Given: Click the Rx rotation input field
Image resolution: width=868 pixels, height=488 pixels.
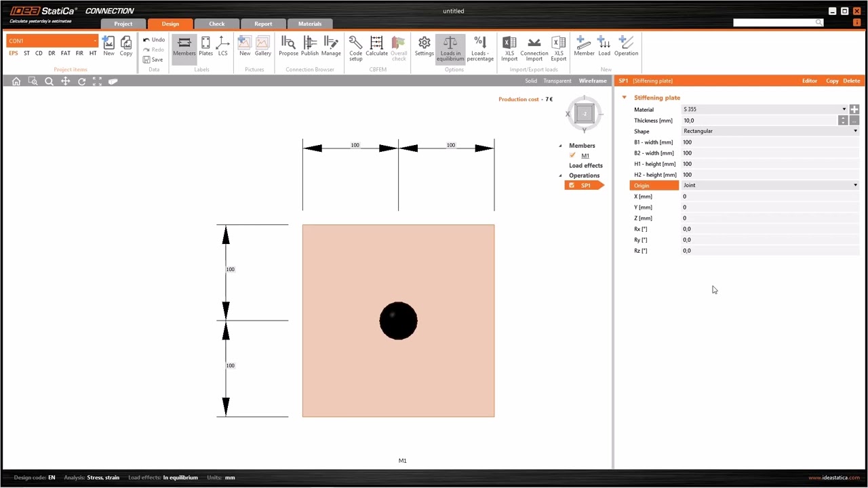Looking at the screenshot, I should [x=770, y=229].
